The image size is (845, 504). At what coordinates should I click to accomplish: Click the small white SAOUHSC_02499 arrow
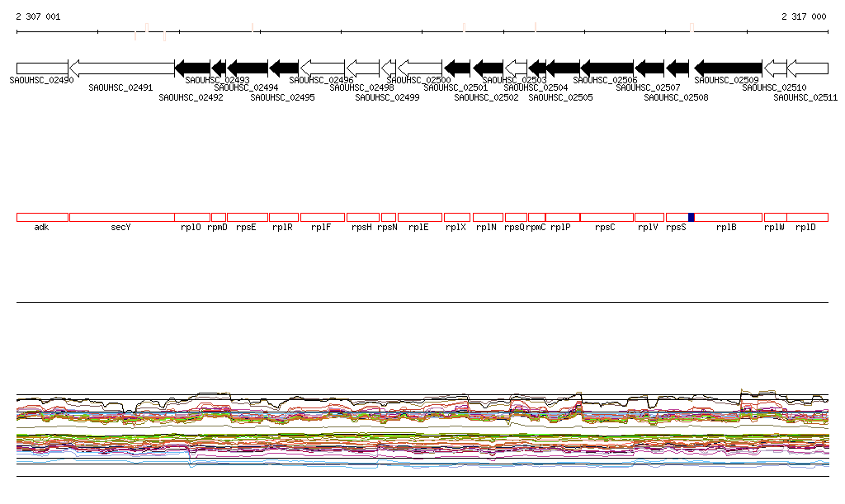(x=389, y=68)
